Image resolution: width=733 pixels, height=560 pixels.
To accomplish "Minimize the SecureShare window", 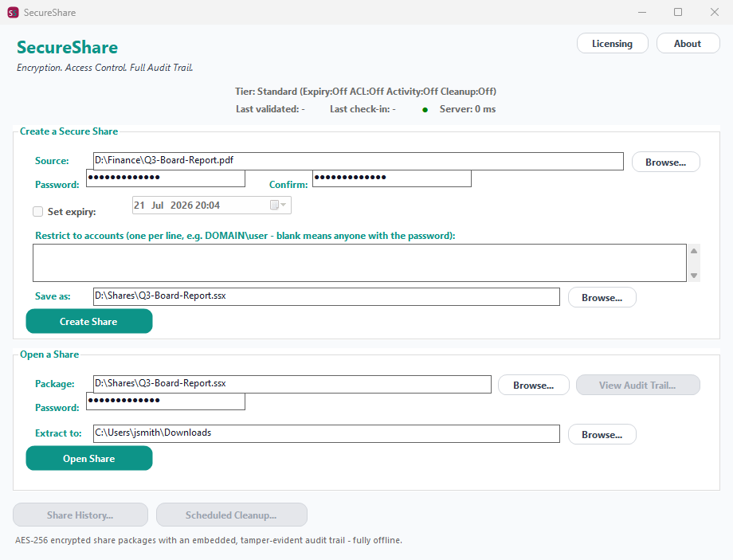I will [642, 12].
